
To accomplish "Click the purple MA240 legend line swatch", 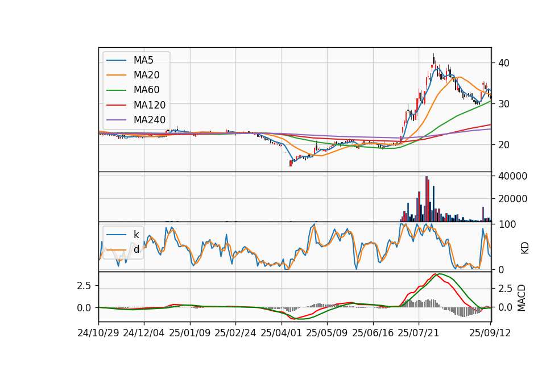I will click(x=116, y=120).
